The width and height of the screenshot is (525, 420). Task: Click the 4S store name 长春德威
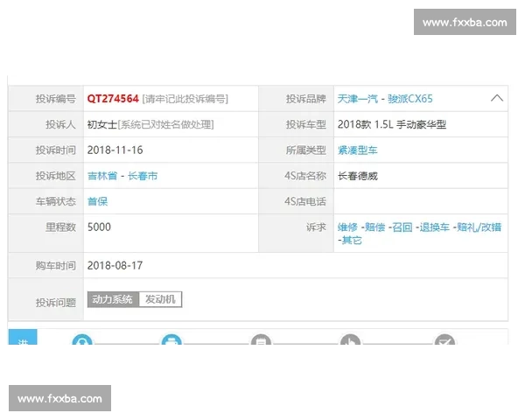pos(358,176)
